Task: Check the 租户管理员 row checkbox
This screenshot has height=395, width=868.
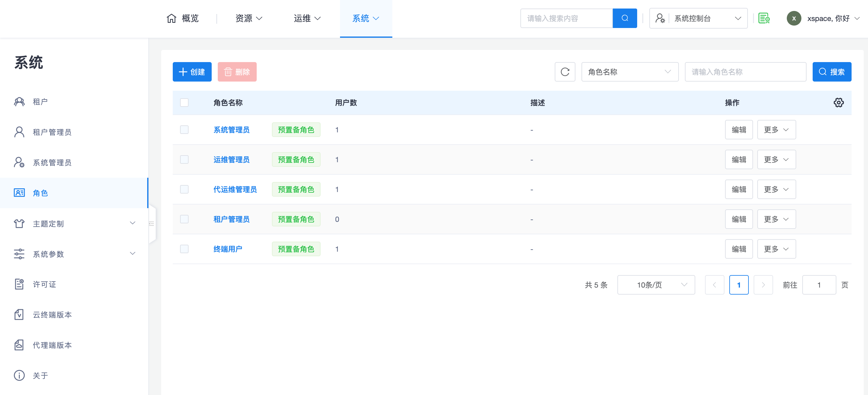Action: tap(184, 219)
